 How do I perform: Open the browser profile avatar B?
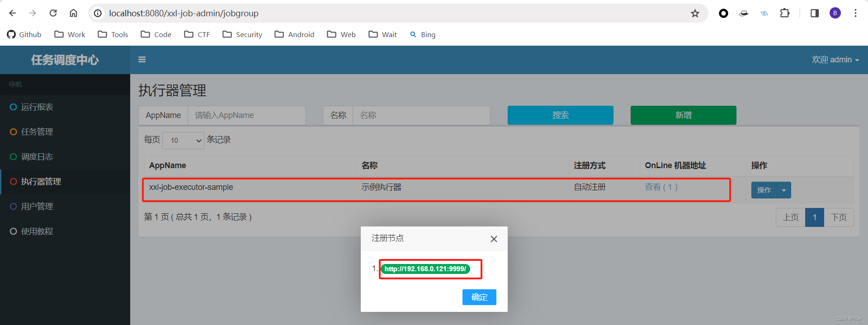(835, 13)
